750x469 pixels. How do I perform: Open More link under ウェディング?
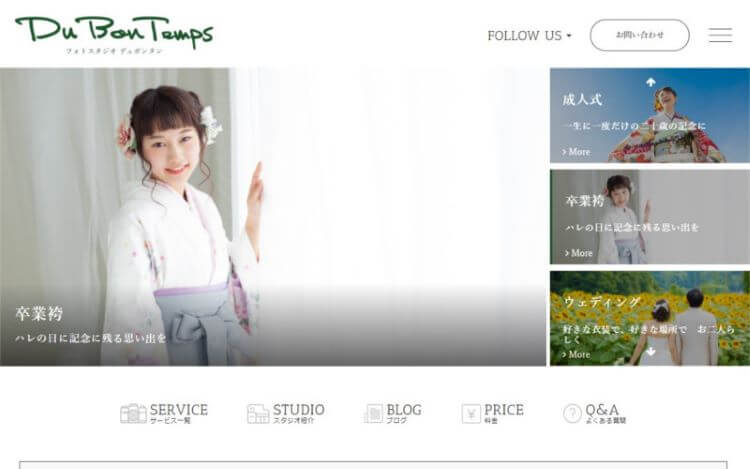coord(576,354)
